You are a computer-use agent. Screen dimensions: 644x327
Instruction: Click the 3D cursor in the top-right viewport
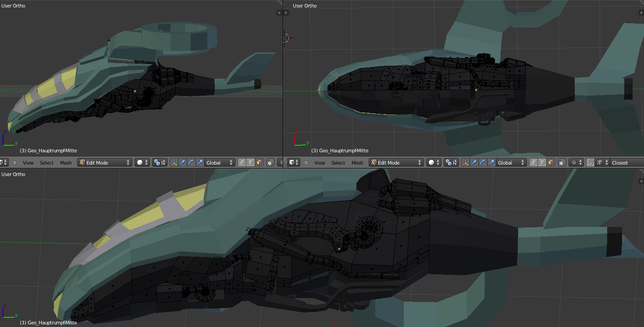(287, 38)
